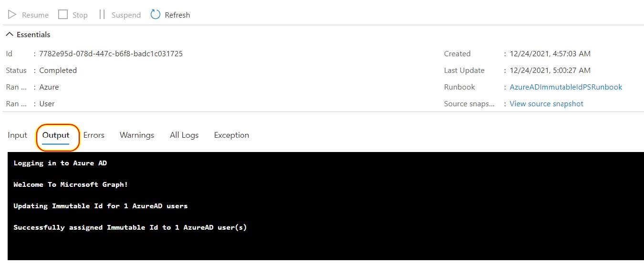Click the Resume play icon
Image resolution: width=644 pixels, height=274 pixels.
click(12, 15)
